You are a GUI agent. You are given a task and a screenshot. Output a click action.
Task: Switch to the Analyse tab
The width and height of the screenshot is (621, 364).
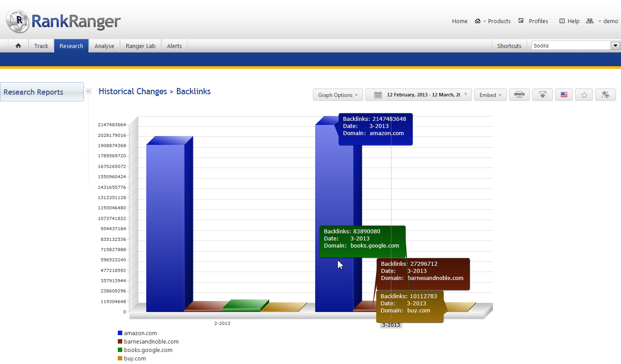coord(104,46)
